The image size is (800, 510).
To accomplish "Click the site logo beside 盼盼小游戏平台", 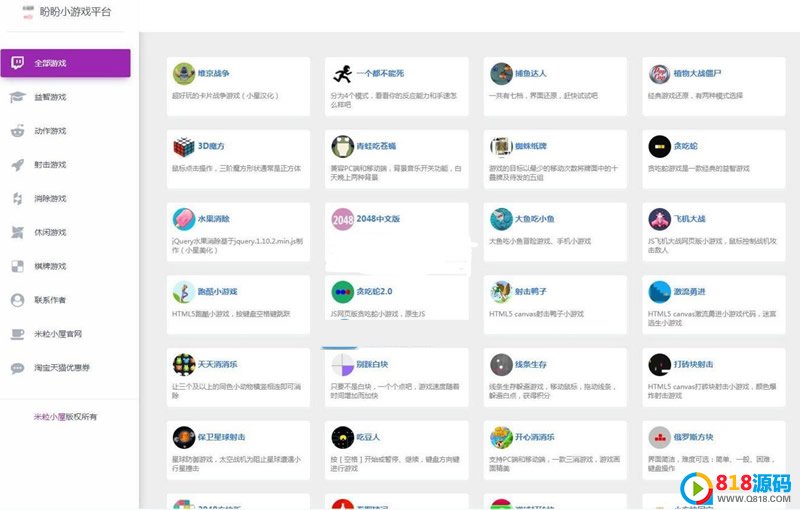I will 28,13.
